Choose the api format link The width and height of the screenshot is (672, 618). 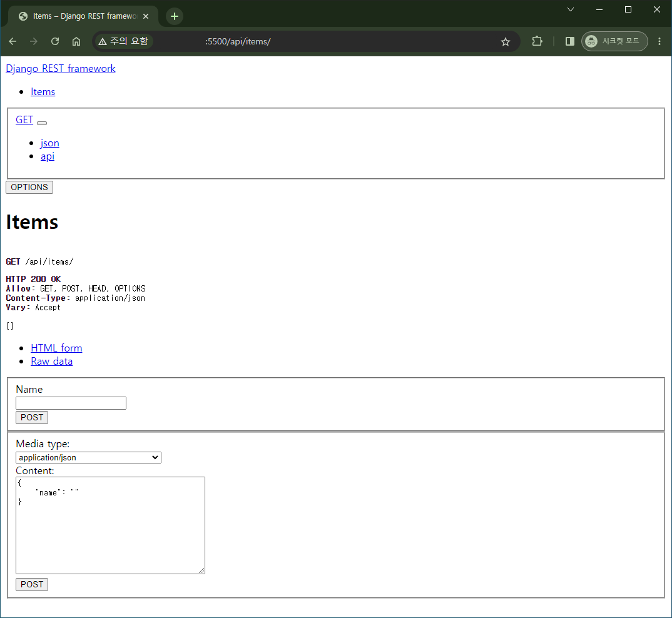click(x=48, y=156)
